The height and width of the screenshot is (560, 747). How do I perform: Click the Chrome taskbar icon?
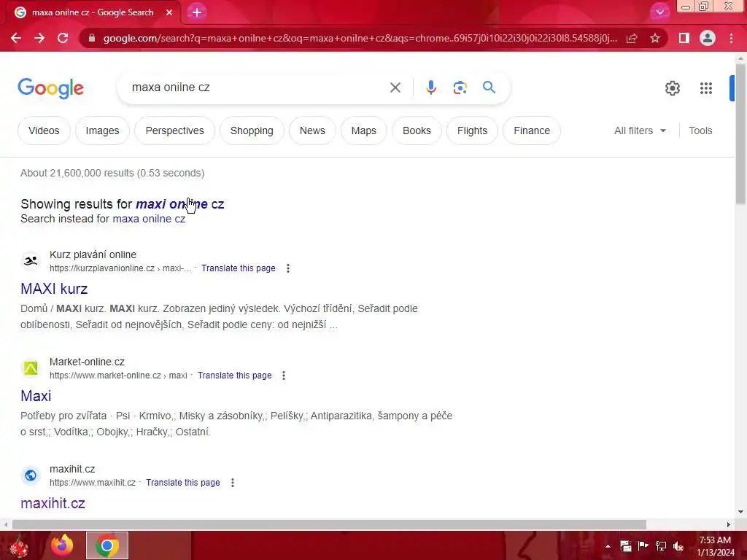coord(107,545)
